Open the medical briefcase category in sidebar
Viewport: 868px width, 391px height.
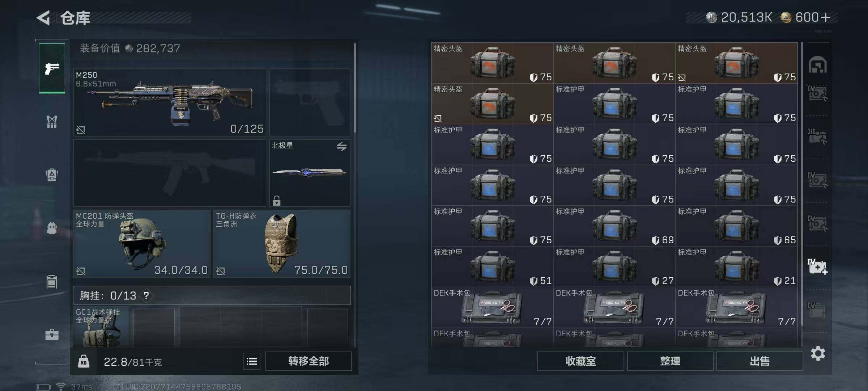tap(52, 334)
